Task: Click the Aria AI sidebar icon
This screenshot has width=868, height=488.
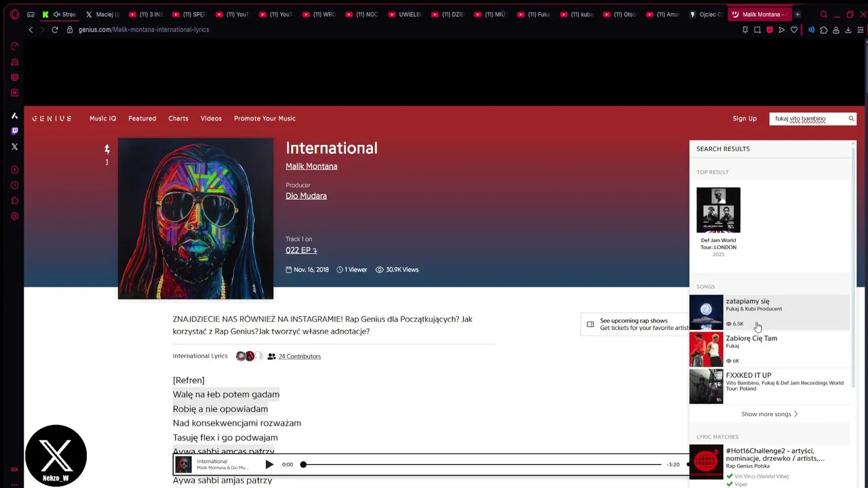Action: click(x=14, y=116)
